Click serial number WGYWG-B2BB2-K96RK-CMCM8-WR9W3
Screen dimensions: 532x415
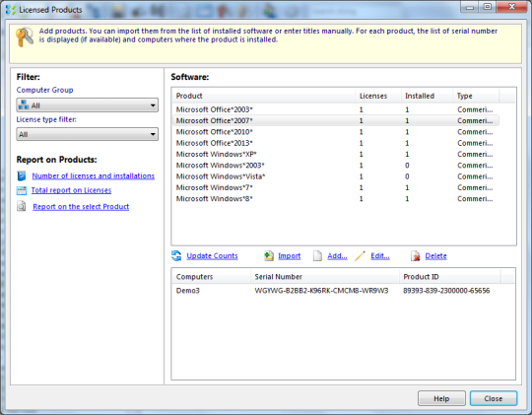tap(321, 291)
